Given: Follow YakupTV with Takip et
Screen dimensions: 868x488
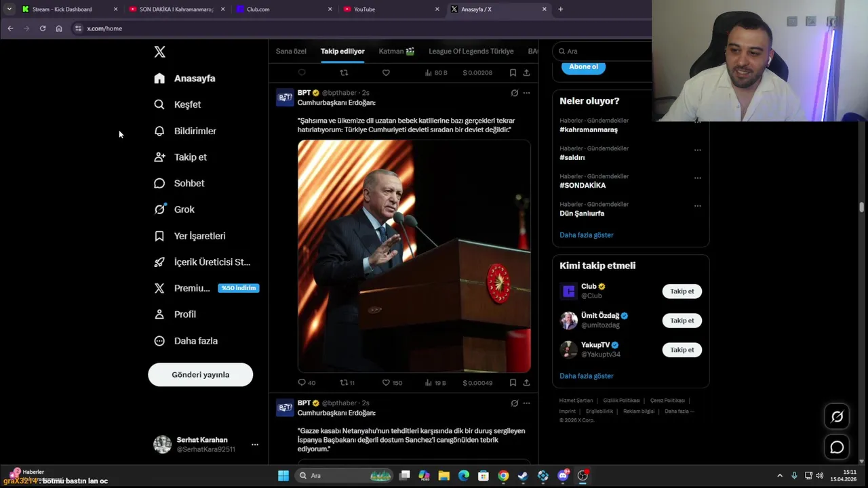Looking at the screenshot, I should pyautogui.click(x=682, y=350).
